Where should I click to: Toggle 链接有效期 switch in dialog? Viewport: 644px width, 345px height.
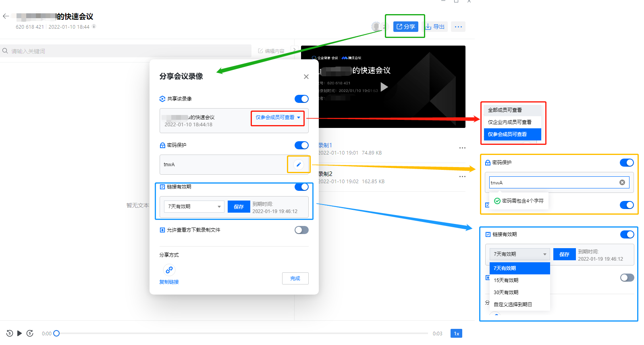[301, 187]
